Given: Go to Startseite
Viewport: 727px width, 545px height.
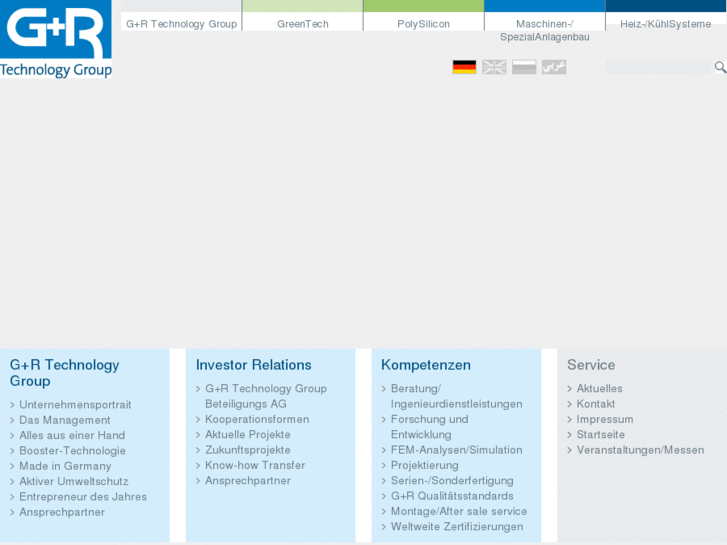Looking at the screenshot, I should 601,434.
